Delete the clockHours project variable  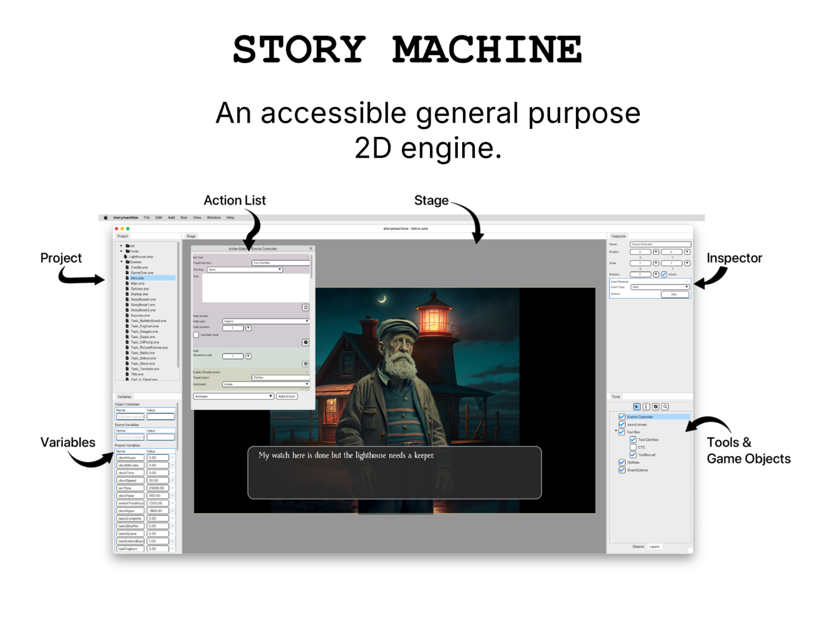pyautogui.click(x=172, y=458)
